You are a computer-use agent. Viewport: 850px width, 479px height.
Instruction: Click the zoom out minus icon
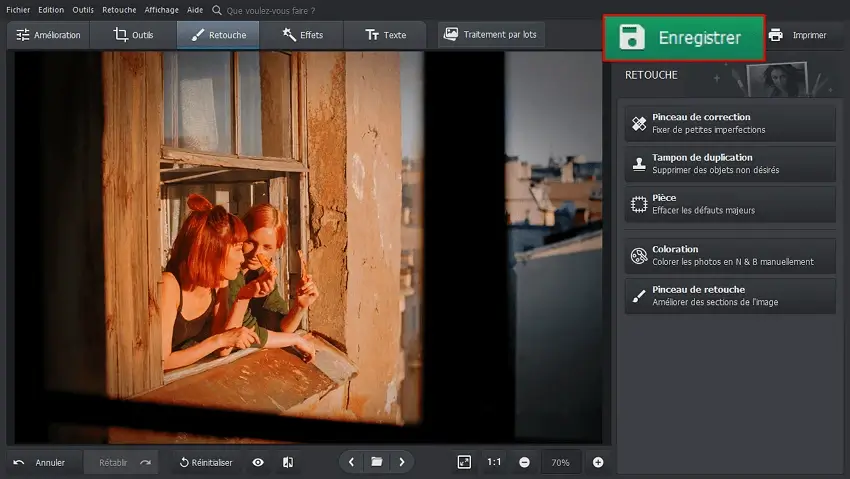[x=524, y=462]
